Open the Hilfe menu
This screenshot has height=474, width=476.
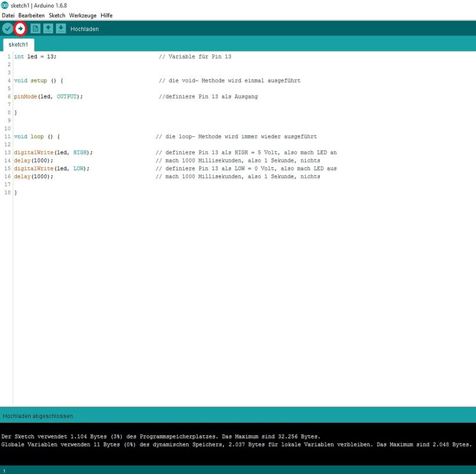point(107,16)
